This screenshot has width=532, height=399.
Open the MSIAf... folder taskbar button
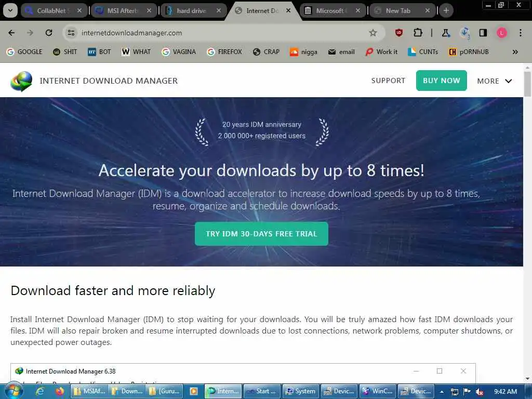90,391
